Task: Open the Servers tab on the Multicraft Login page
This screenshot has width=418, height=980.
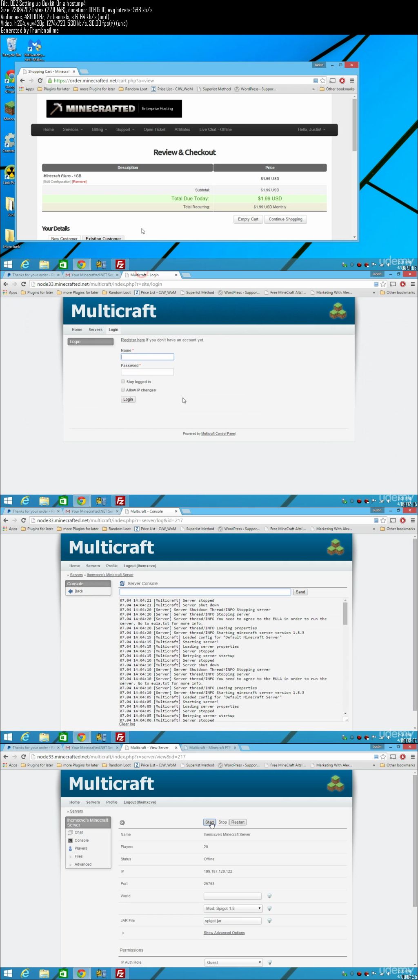Action: pos(96,329)
